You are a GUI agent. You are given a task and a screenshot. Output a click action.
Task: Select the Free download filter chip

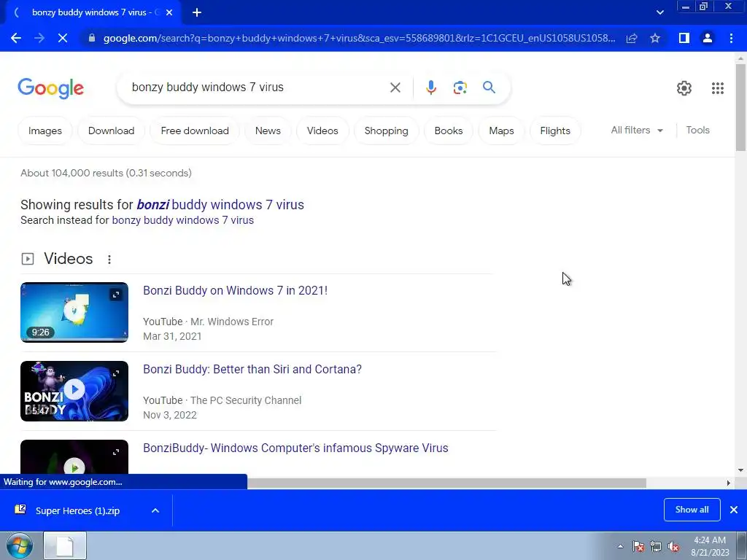pos(195,131)
